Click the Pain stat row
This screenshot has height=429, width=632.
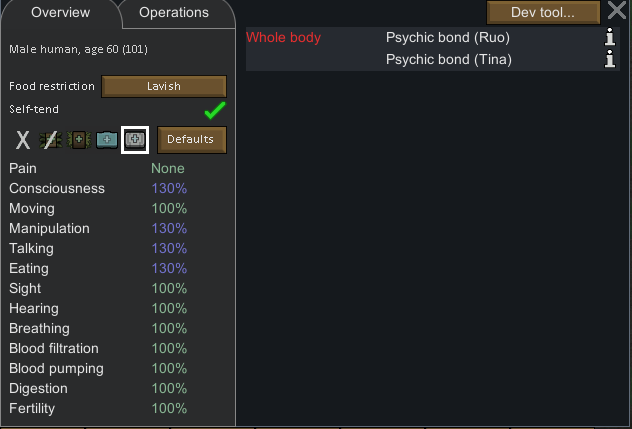98,168
